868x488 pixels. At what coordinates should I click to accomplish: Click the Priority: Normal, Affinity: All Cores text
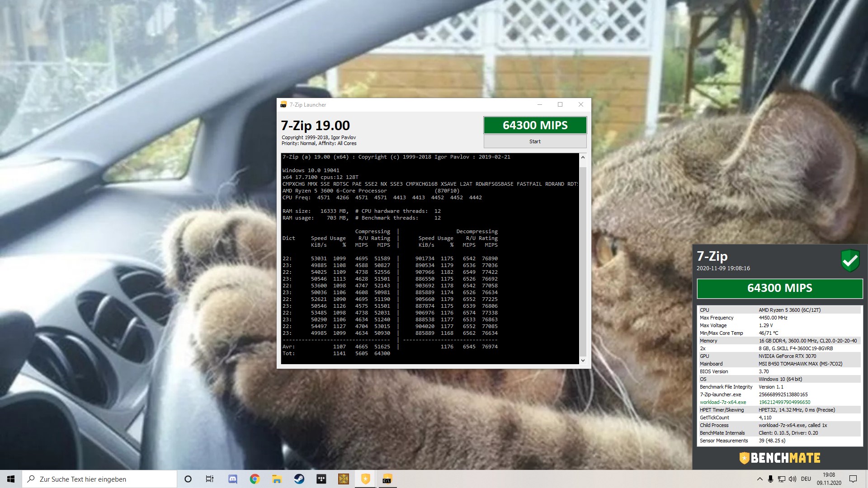[x=319, y=144]
